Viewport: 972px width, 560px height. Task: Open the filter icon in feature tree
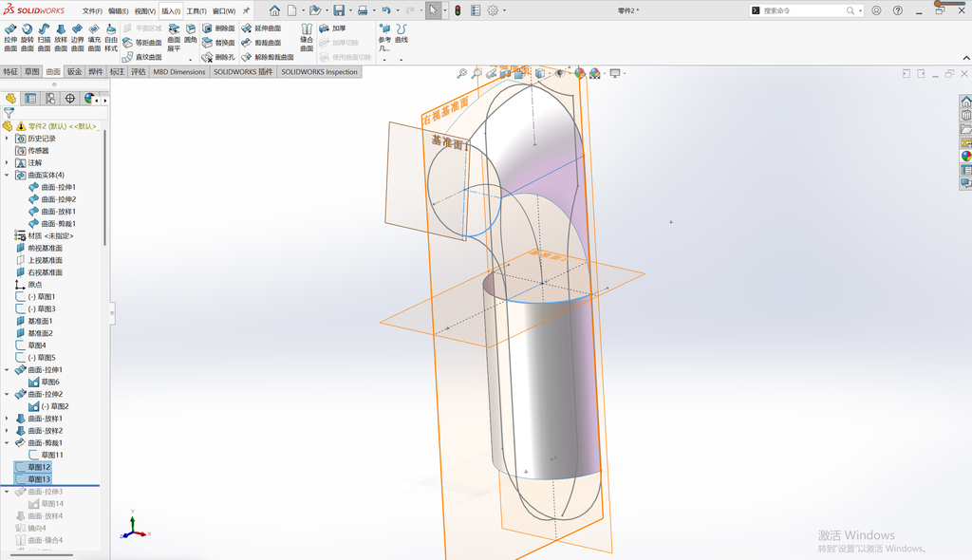(x=9, y=113)
